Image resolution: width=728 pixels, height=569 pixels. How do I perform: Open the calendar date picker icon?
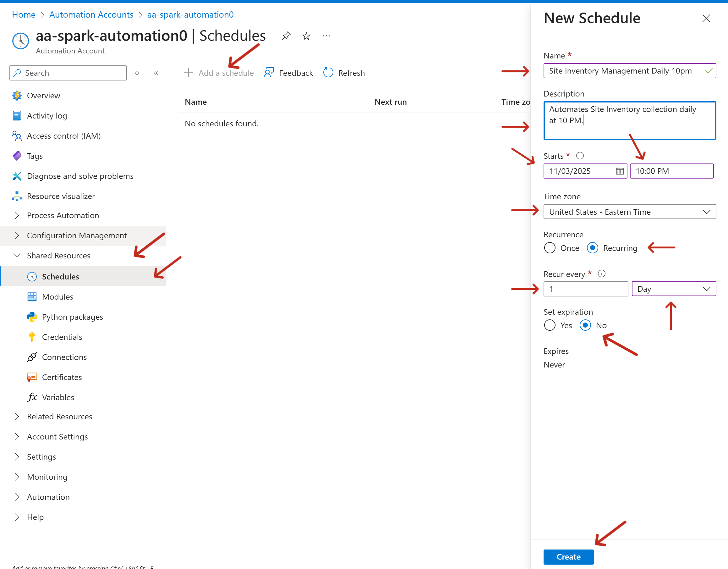pyautogui.click(x=619, y=171)
